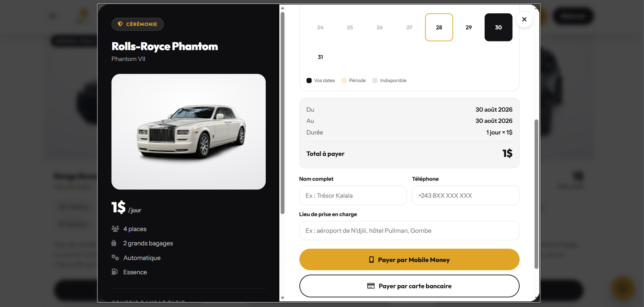Click the luggage icon beside 2 grands bagages
Image resolution: width=644 pixels, height=307 pixels.
(x=114, y=243)
